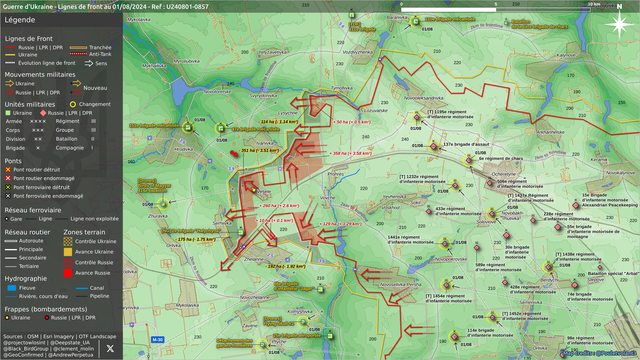
Task: Click the Légende panel heading
Action: [20, 20]
